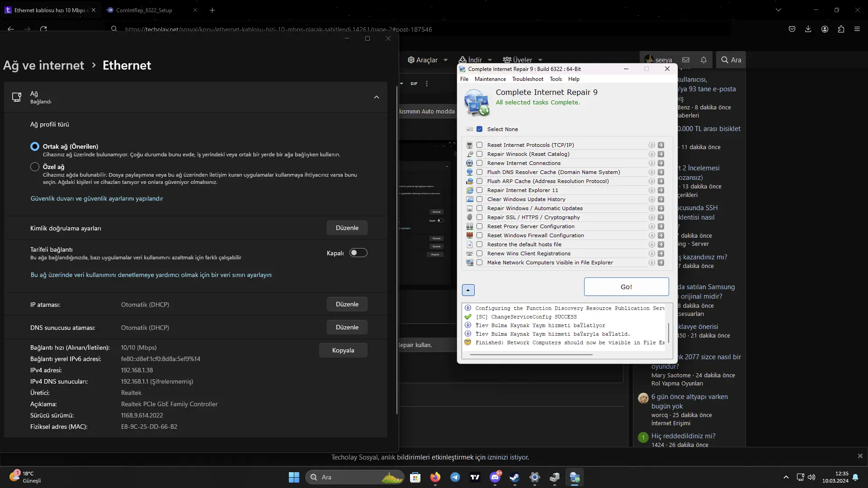Collapse log panel with up arrow button
This screenshot has height=488, width=868.
[468, 290]
